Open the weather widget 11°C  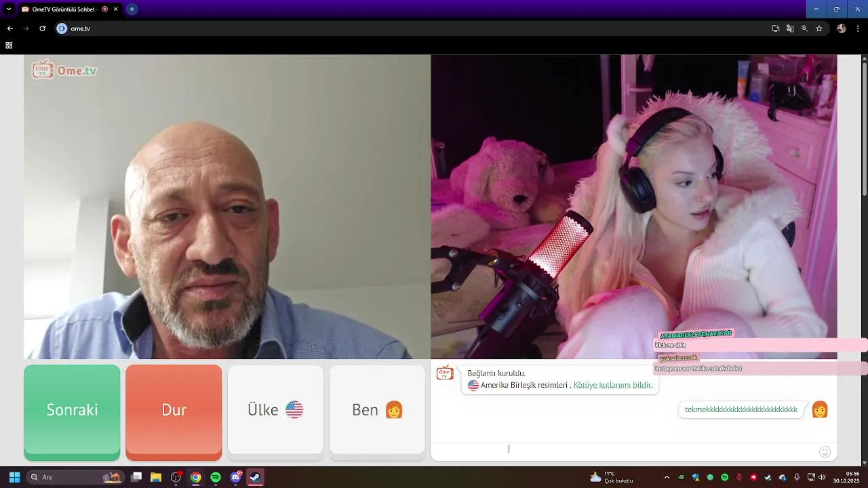(x=612, y=477)
